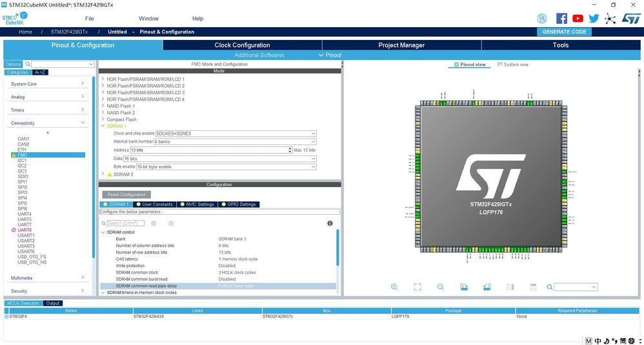The height and width of the screenshot is (345, 644).
Task: Open Clock and chip enable dropdown
Action: (314, 133)
